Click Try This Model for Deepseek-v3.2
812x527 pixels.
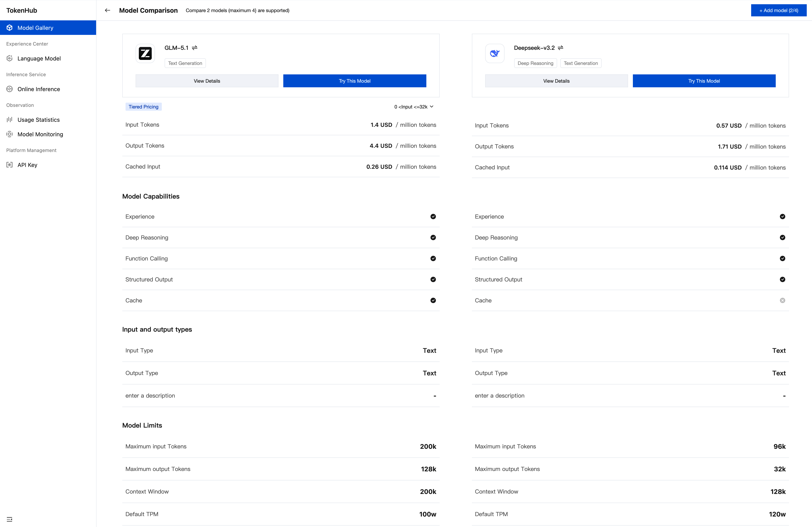click(704, 81)
